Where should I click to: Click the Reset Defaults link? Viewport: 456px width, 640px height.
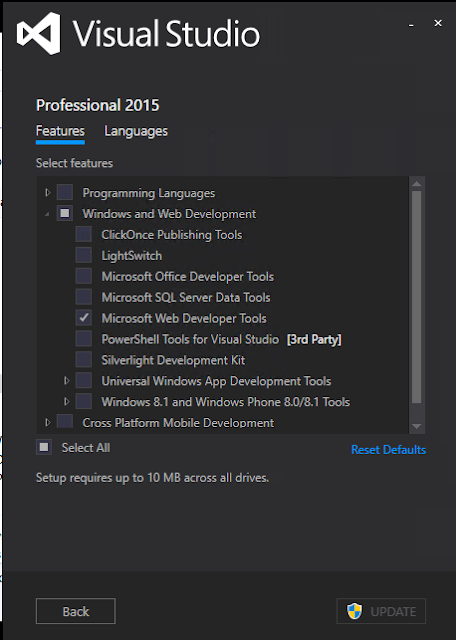point(388,449)
